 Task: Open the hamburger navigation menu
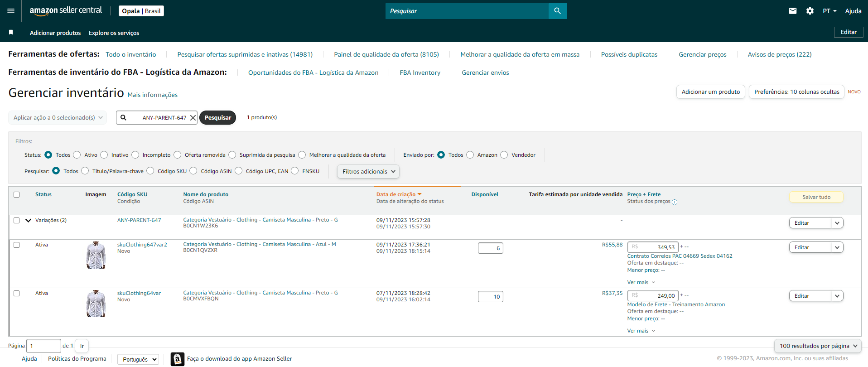(x=11, y=11)
